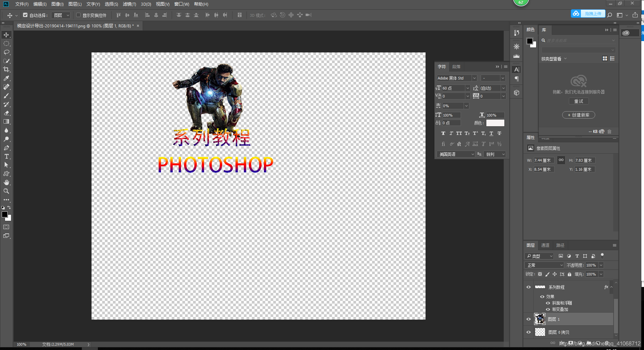Select the Zoom tool
The width and height of the screenshot is (644, 350).
(x=6, y=191)
